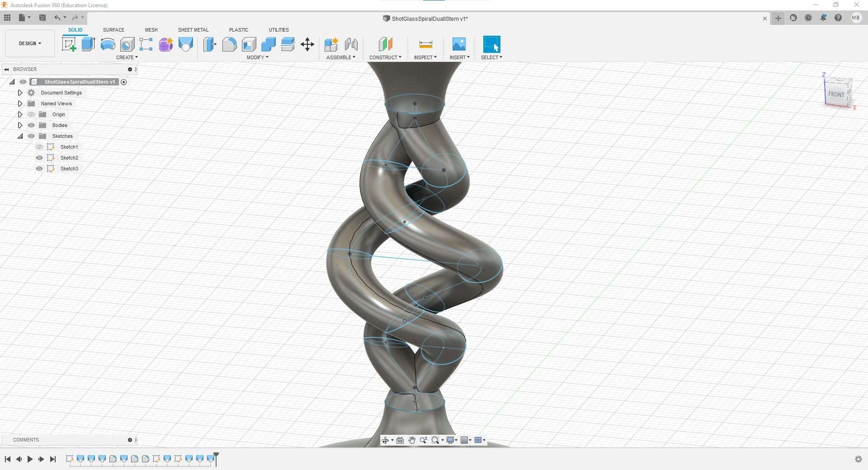Select the Loft tool
The width and height of the screenshot is (868, 470).
tap(185, 44)
